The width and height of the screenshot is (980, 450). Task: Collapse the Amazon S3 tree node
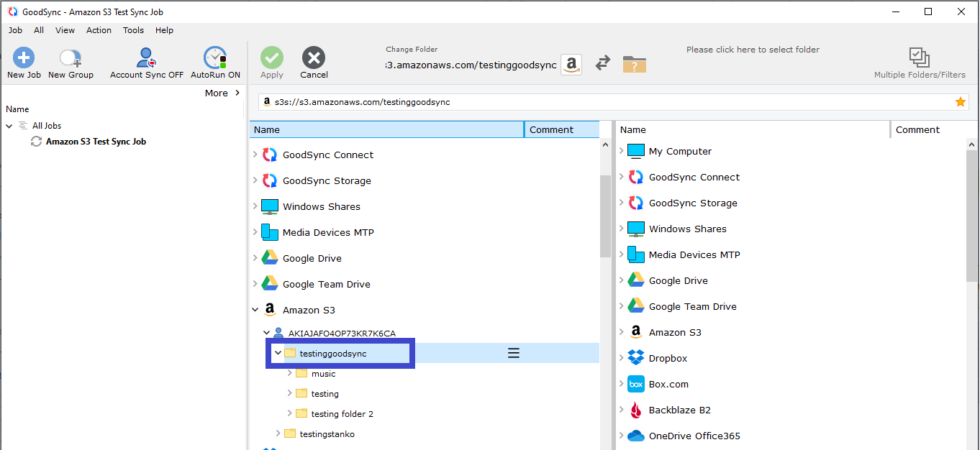tap(255, 311)
